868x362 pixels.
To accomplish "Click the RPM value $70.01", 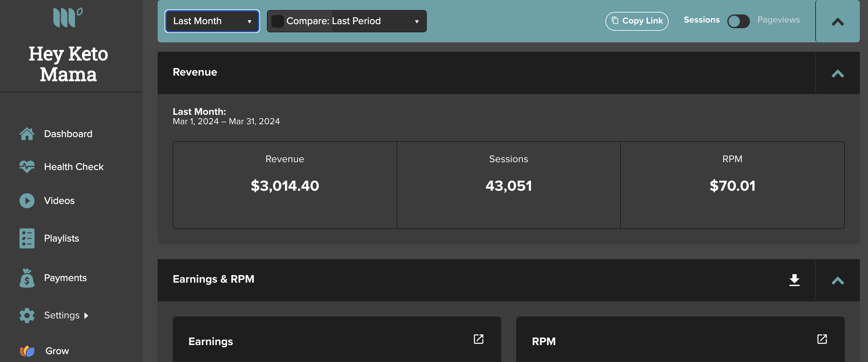I will tap(732, 186).
